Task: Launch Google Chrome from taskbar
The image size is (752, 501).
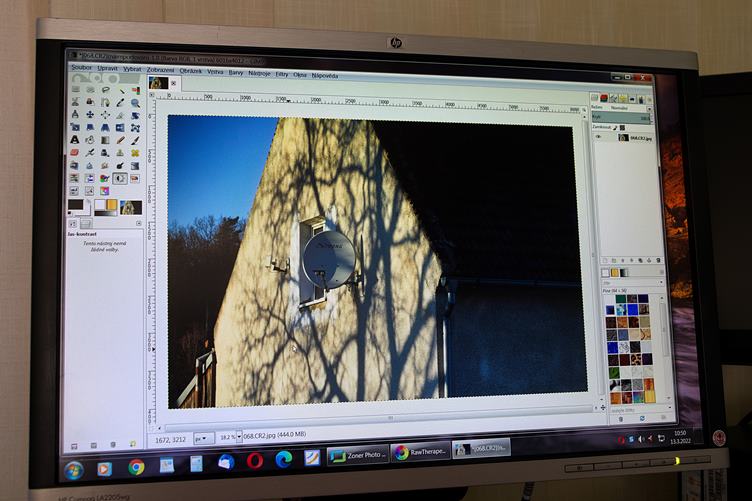Action: click(x=136, y=467)
